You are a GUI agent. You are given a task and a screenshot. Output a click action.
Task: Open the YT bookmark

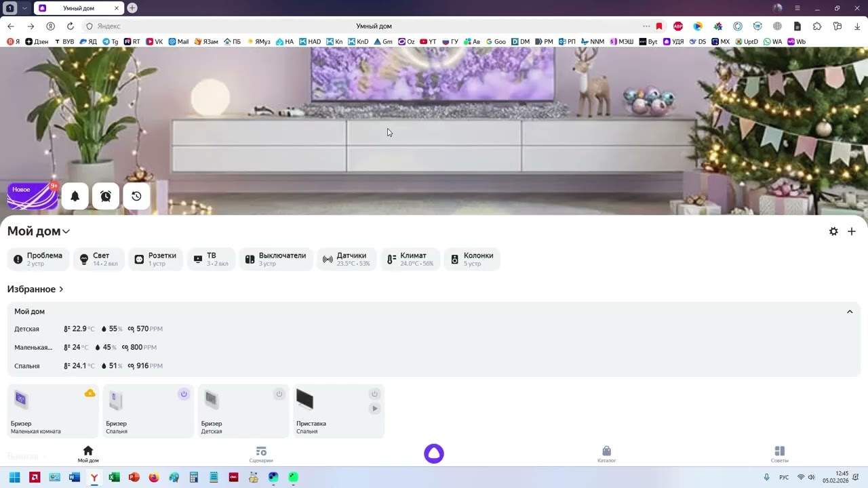point(428,41)
